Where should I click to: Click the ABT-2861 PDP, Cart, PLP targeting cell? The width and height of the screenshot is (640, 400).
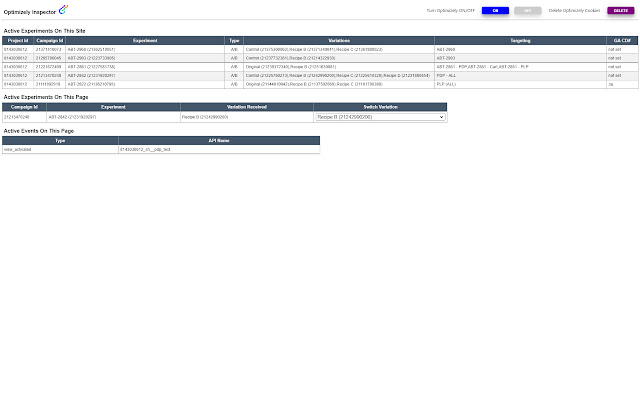[x=520, y=67]
